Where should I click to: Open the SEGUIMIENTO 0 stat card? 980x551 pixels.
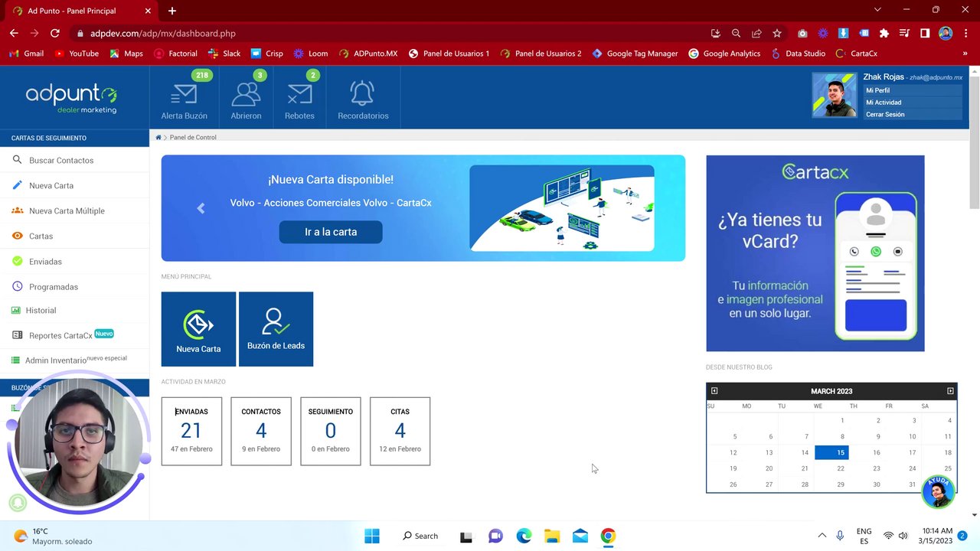point(331,431)
